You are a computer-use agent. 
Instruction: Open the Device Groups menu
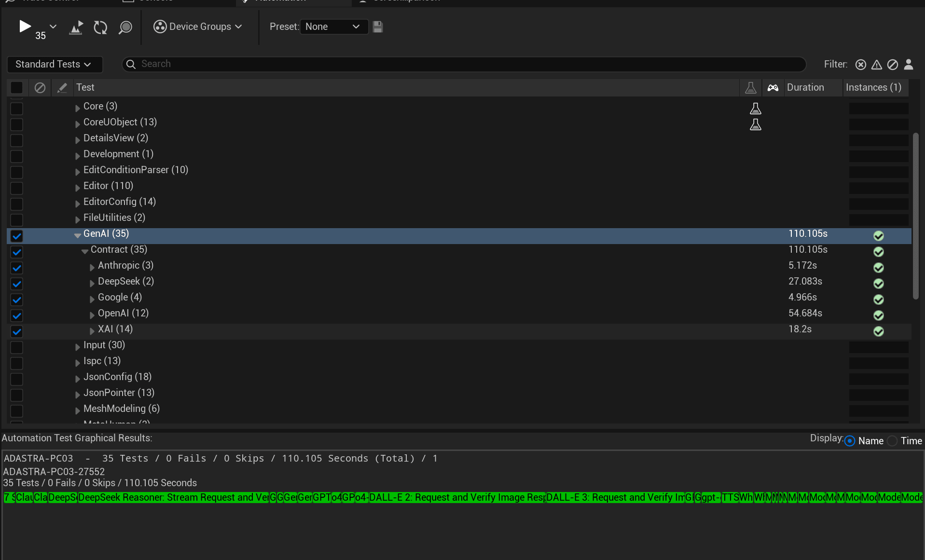tap(198, 27)
